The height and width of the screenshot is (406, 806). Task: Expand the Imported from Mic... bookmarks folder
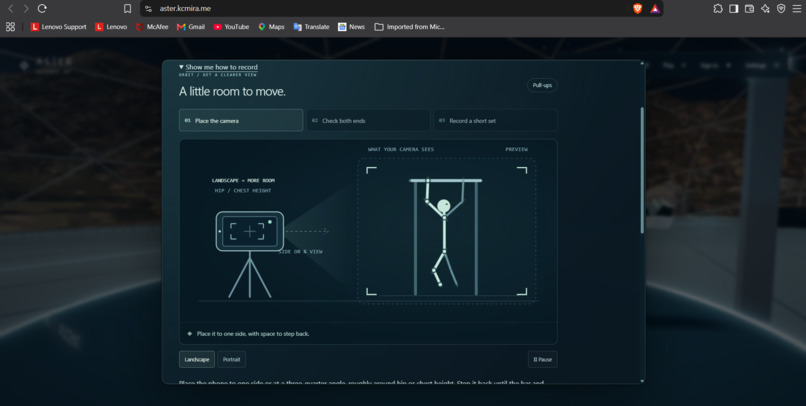[x=409, y=27]
